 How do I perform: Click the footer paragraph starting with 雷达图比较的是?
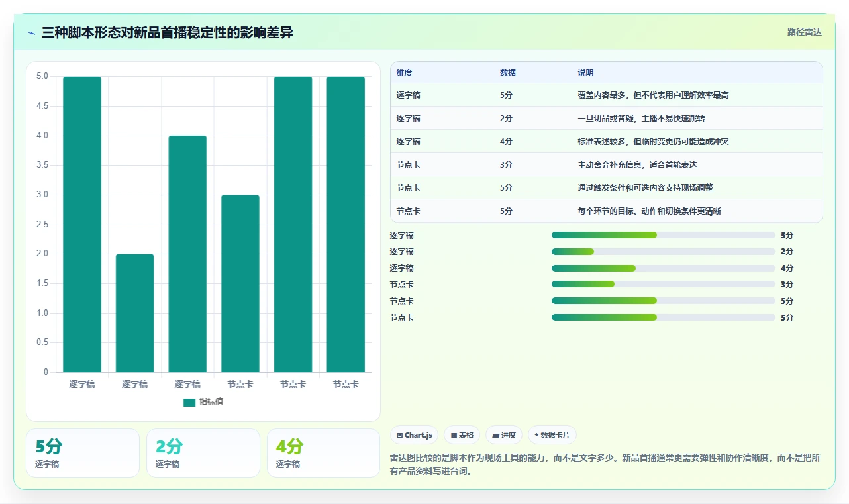[x=606, y=465]
